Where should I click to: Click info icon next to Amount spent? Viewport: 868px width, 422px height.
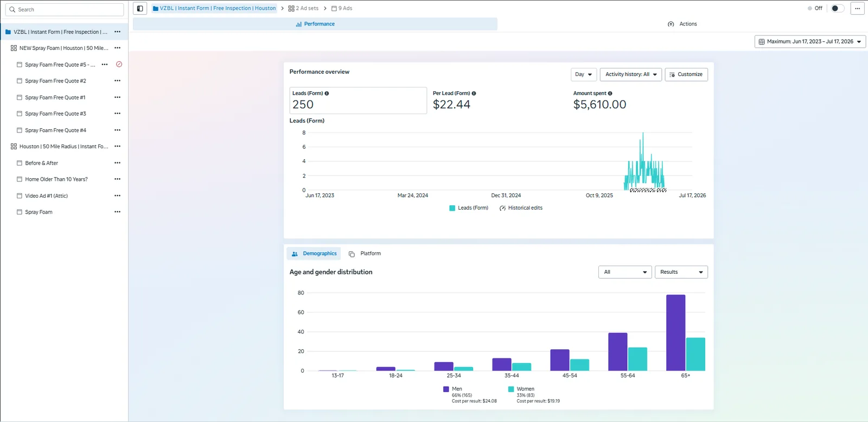tap(610, 93)
